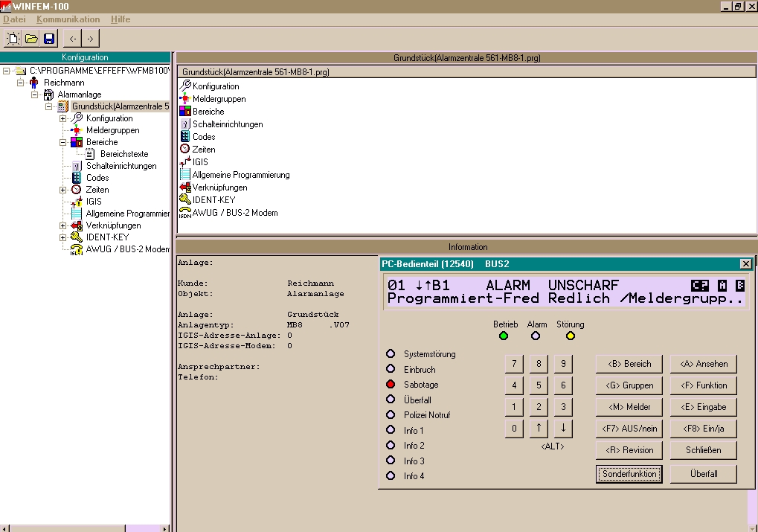The height and width of the screenshot is (532, 758).
Task: Toggle the Sabotage red indicator
Action: [x=391, y=385]
